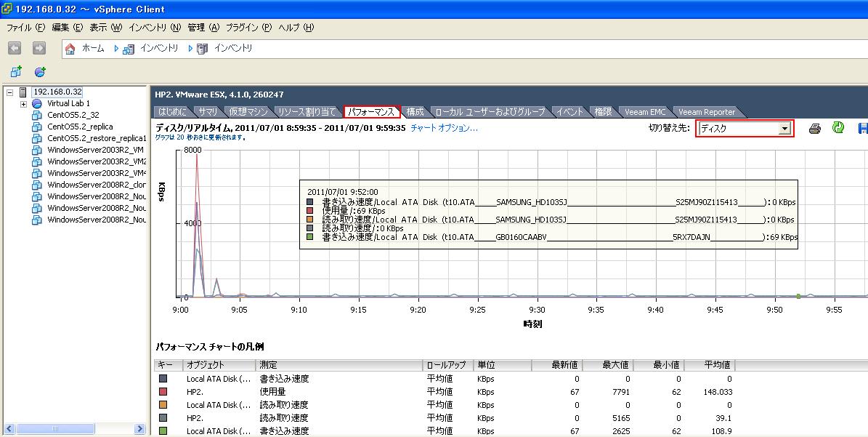868x437 pixels.
Task: Sort legend by the キー column header
Action: [x=169, y=365]
